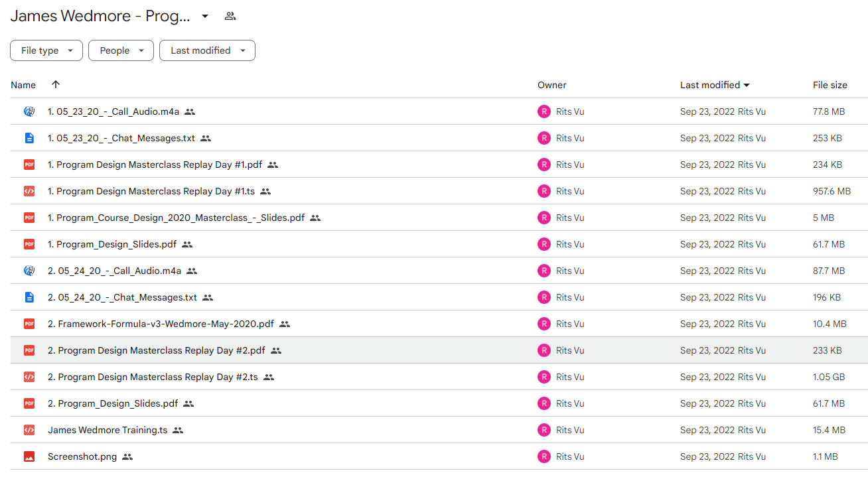Select file 1. 05_23_20_-_Call_Audio.m4a
This screenshot has height=483, width=868.
(113, 111)
